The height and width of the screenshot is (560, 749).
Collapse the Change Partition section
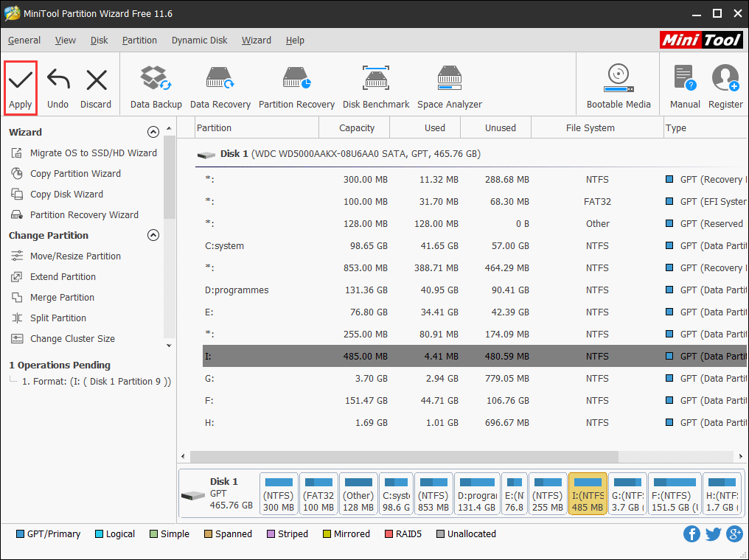(153, 235)
